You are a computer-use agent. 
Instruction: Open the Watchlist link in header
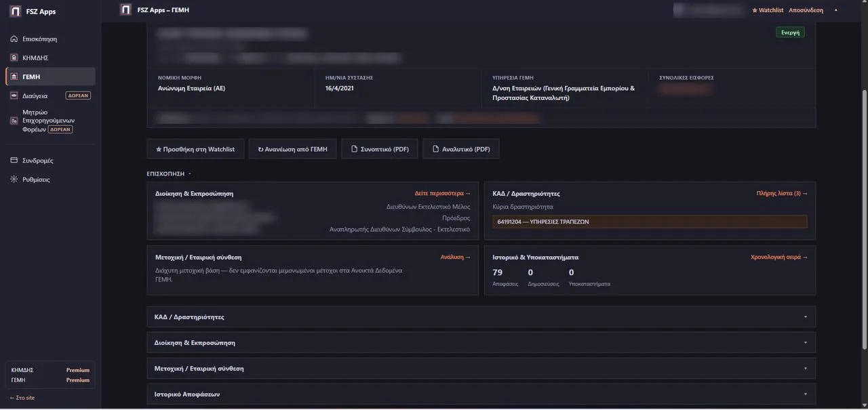point(768,10)
